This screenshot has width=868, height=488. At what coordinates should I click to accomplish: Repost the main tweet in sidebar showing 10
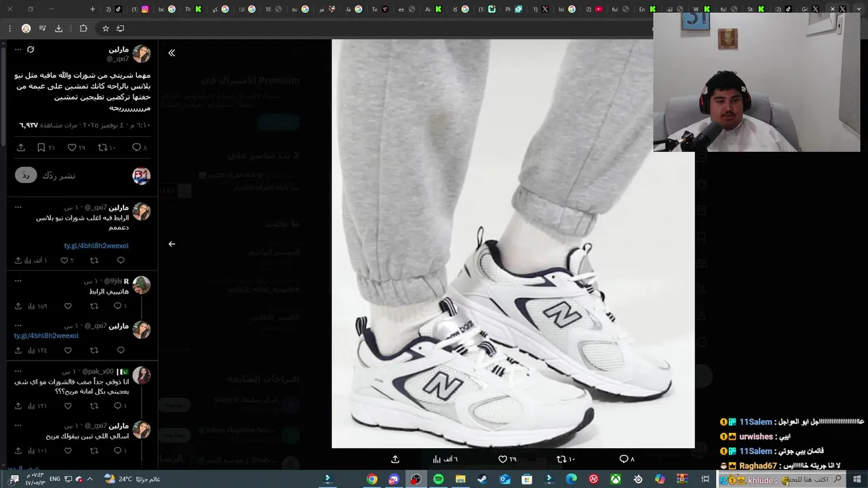(x=107, y=147)
